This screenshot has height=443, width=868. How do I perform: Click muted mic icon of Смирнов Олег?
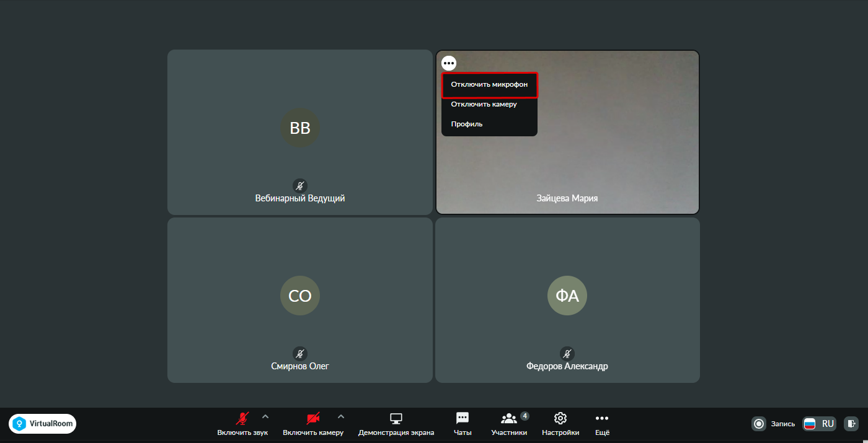click(x=300, y=354)
